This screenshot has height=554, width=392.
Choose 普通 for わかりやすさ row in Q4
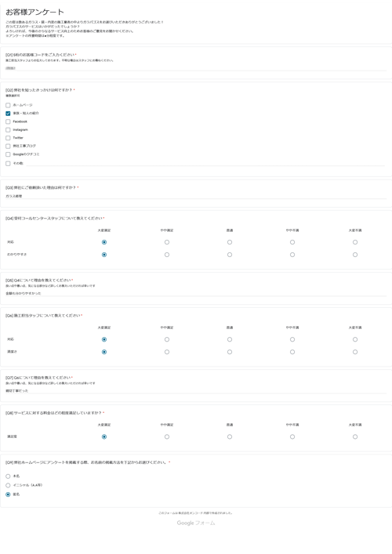230,255
